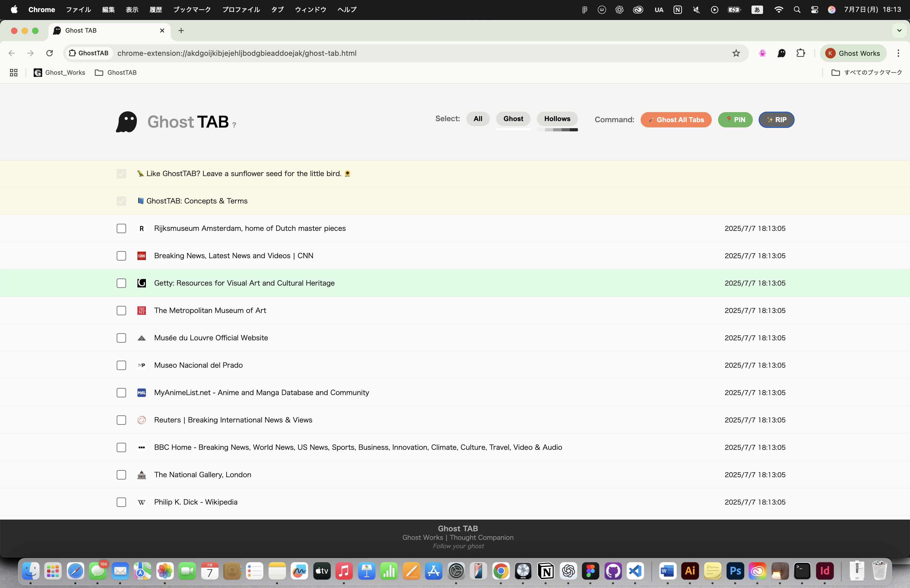This screenshot has width=910, height=588.
Task: Click the Louvre pyramid favicon
Action: [142, 338]
